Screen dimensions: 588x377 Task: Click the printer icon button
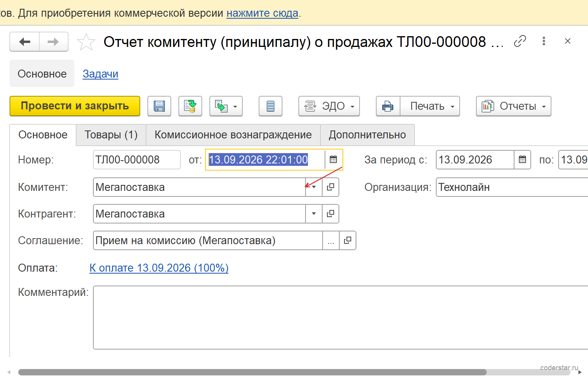(x=388, y=106)
